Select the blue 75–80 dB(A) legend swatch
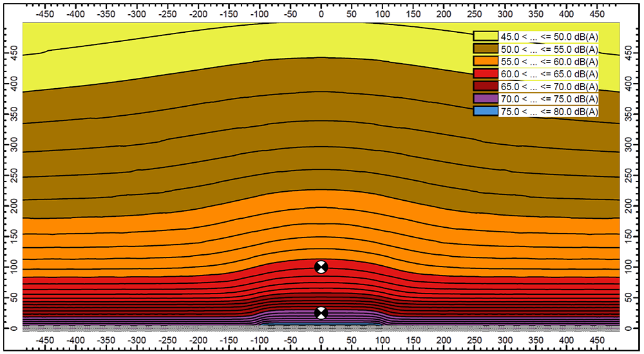 485,111
